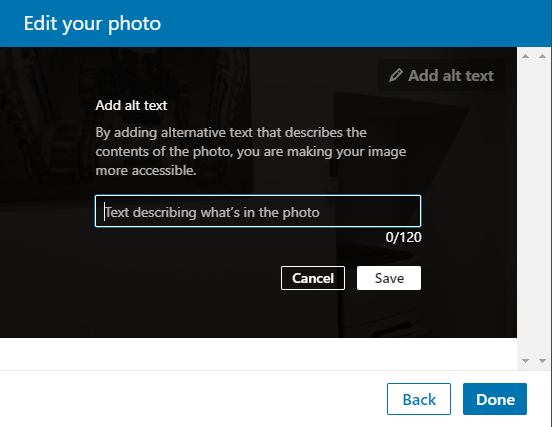Click the Edit your photo title
552x427 pixels.
[92, 24]
